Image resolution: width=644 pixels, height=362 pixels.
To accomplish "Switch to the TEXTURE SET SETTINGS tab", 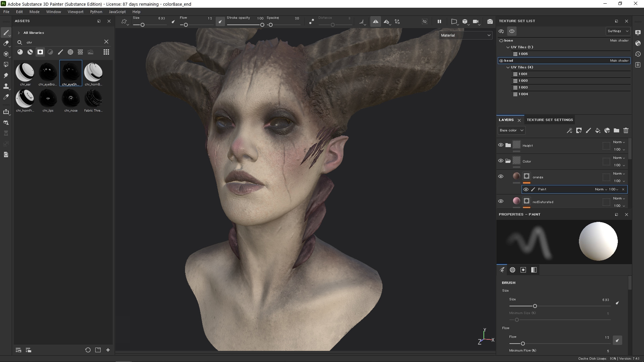I will [549, 120].
